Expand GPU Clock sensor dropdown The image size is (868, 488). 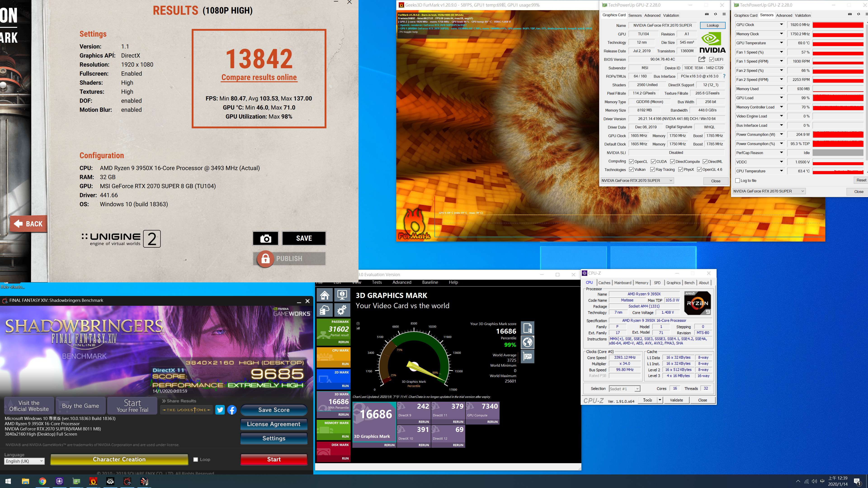point(781,25)
